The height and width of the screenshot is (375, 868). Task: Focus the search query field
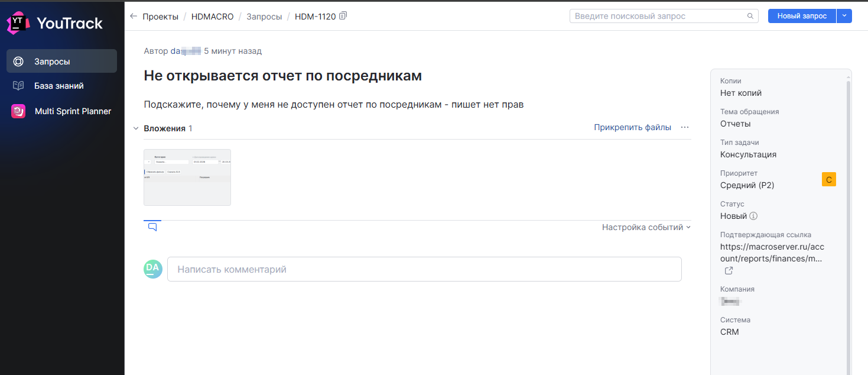(x=664, y=16)
